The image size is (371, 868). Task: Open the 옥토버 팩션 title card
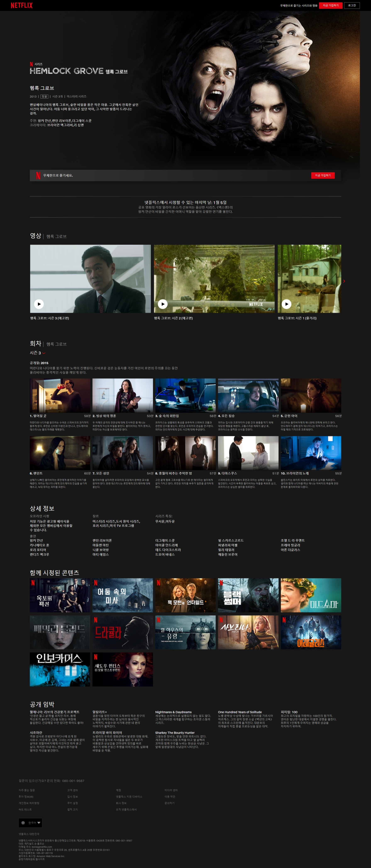point(60,595)
